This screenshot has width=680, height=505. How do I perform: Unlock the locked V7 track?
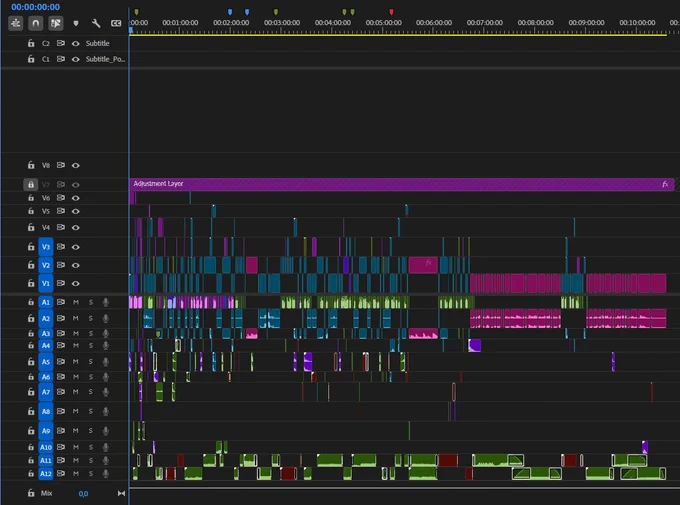tap(31, 184)
